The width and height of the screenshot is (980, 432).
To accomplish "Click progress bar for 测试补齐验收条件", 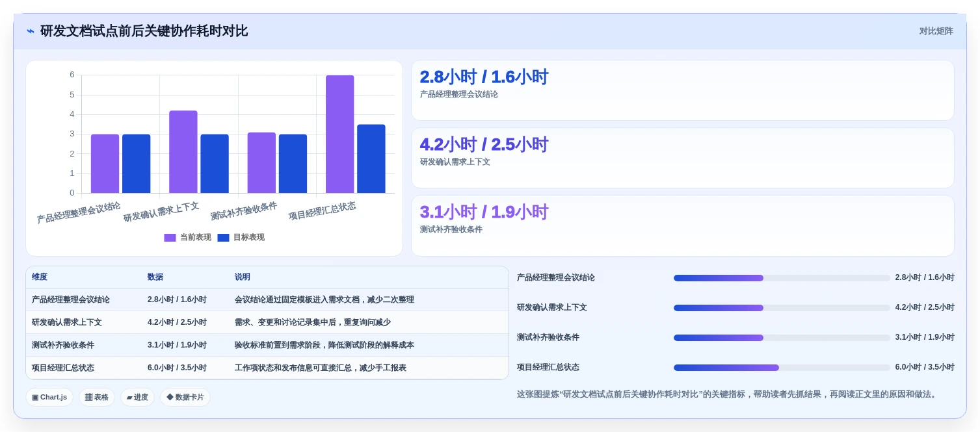I will coord(782,338).
